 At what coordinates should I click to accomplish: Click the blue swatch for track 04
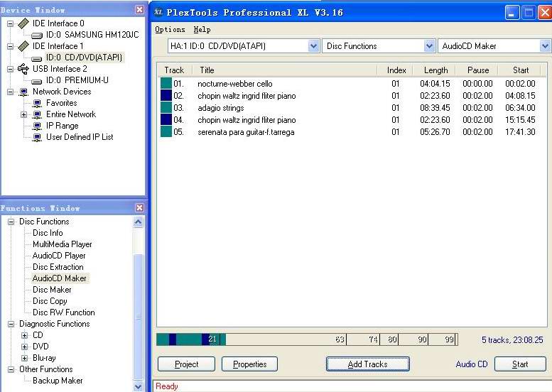click(x=166, y=119)
